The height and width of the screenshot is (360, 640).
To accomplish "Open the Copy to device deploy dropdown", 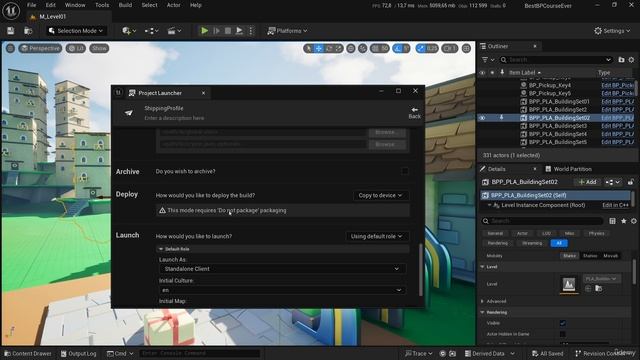I will pyautogui.click(x=380, y=196).
